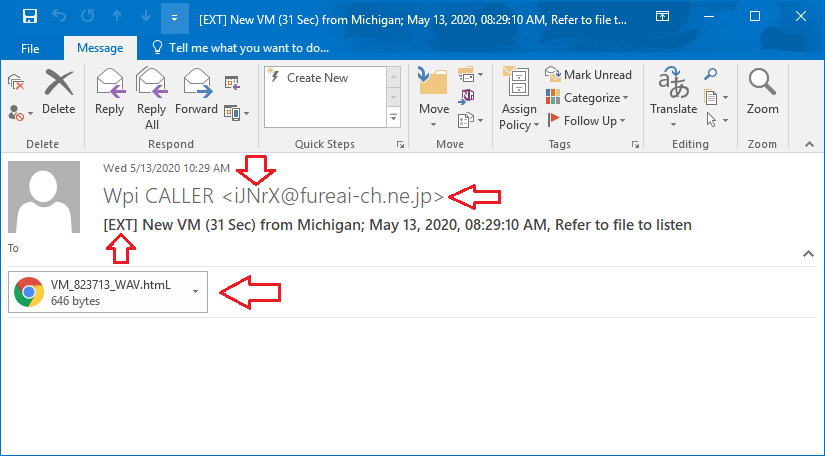The height and width of the screenshot is (456, 825).
Task: Open the More respond actions dropdown
Action: pos(236,113)
